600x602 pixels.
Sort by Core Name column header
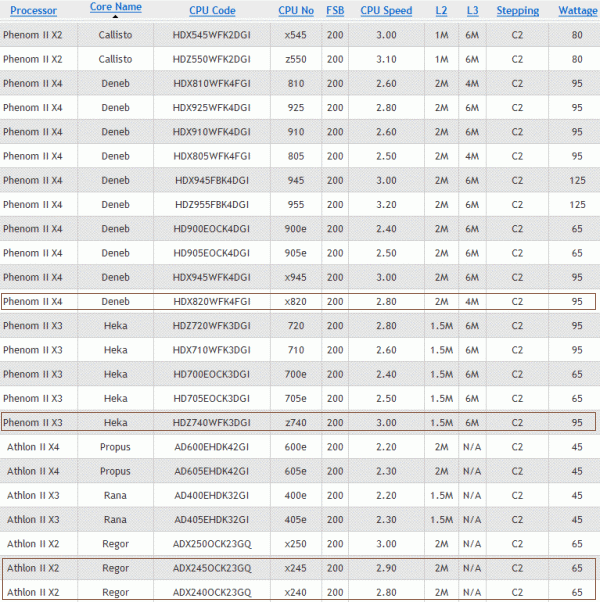116,7
